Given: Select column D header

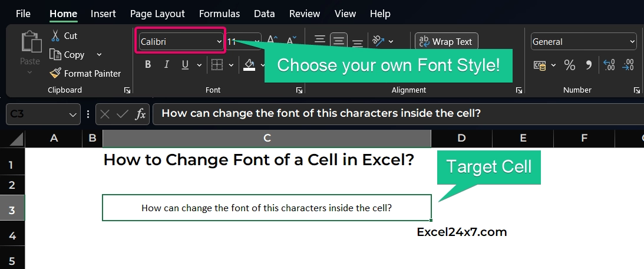Looking at the screenshot, I should tap(462, 139).
